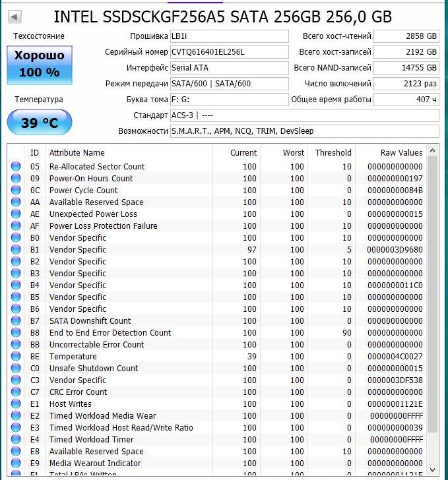Click status orb for SATA Downshift Count
This screenshot has width=448, height=480.
[x=16, y=320]
